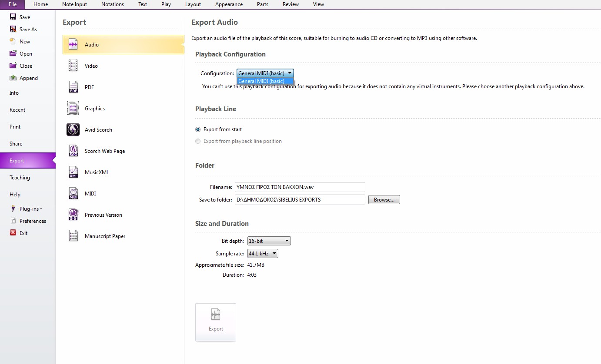
Task: Click the Playback Configuration heading
Action: click(230, 54)
